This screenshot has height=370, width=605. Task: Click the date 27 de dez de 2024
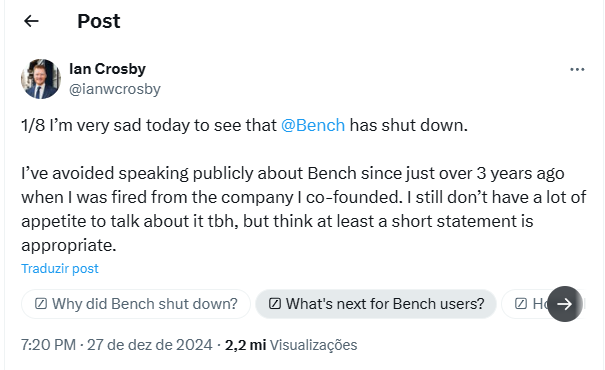click(x=150, y=345)
